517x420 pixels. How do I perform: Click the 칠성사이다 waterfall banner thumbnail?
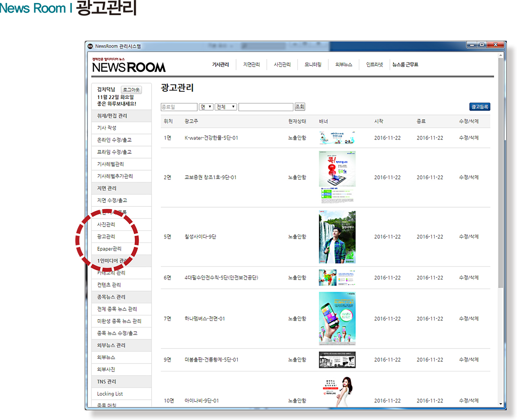pyautogui.click(x=337, y=237)
